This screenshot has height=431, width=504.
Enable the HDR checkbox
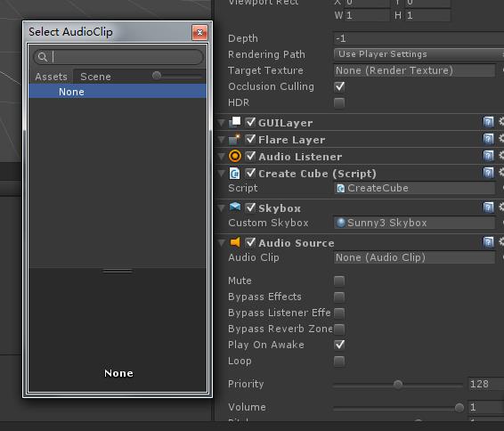[x=339, y=102]
